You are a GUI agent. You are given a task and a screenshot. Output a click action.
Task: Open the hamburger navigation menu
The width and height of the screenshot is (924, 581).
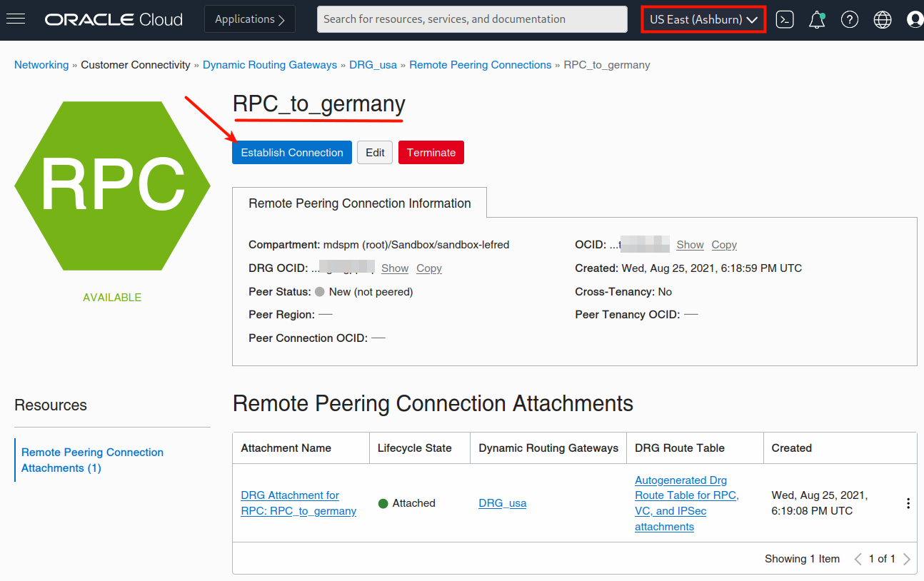tap(16, 19)
